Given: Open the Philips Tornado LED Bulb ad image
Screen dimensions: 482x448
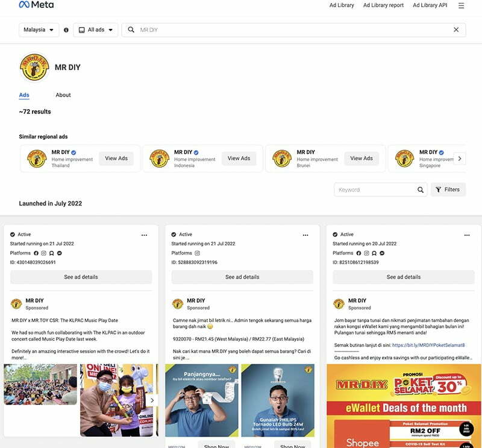Looking at the screenshot, I should click(x=278, y=400).
